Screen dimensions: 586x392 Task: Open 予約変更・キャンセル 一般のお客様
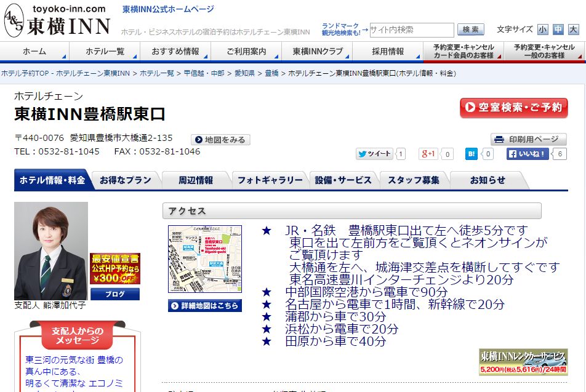pos(544,52)
